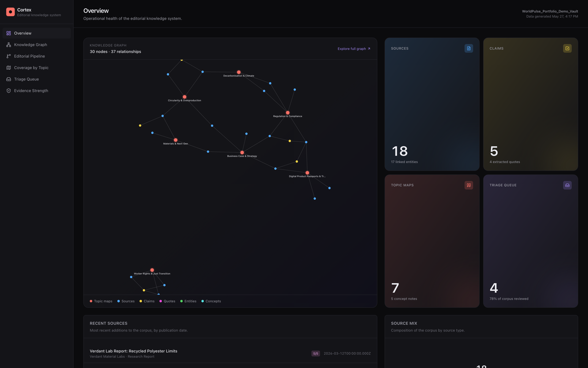Click the Entities green legend swatch
This screenshot has height=368, width=588.
pos(181,301)
